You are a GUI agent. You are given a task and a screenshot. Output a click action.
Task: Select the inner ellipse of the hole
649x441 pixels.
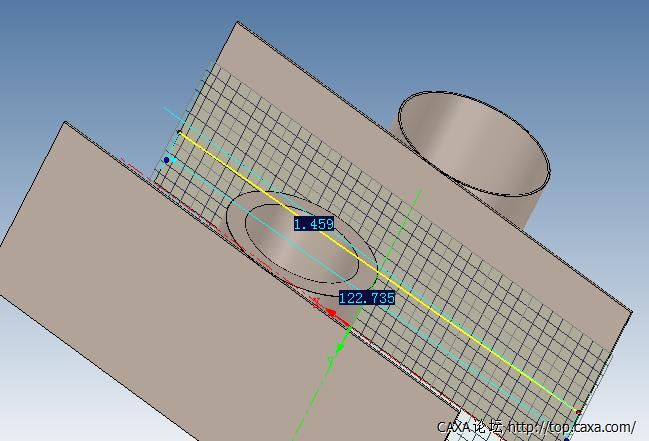click(302, 244)
